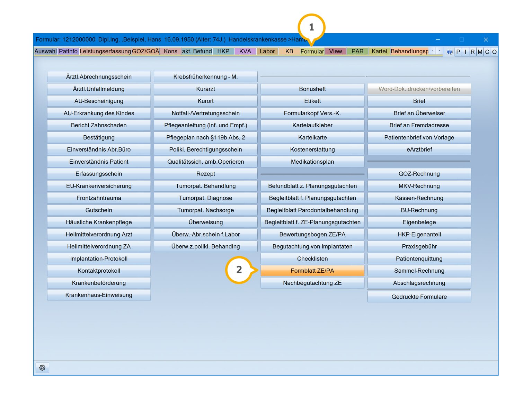This screenshot has height=409, width=532.
Task: Open Befundblatt z. Planungsgutachten
Action: pyautogui.click(x=312, y=186)
